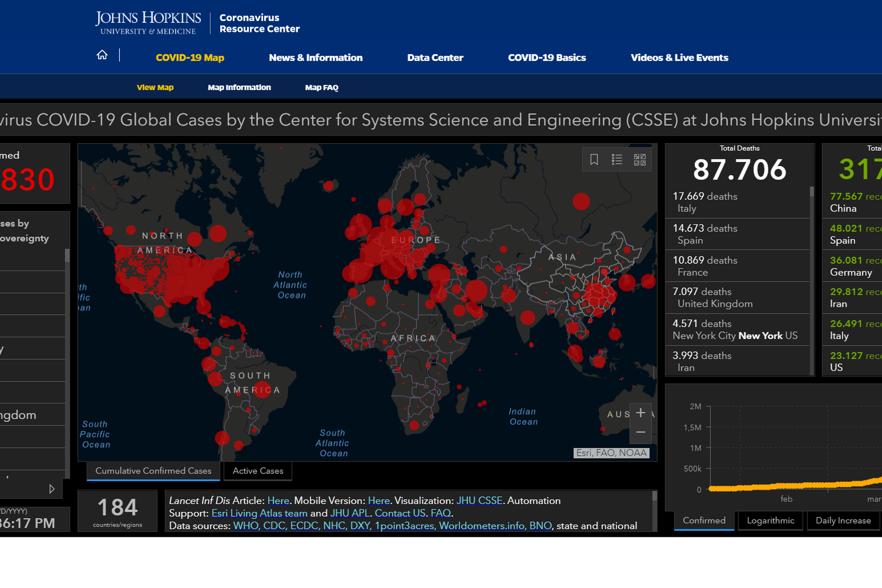Open the map legend list icon
This screenshot has width=882, height=588.
click(x=617, y=160)
